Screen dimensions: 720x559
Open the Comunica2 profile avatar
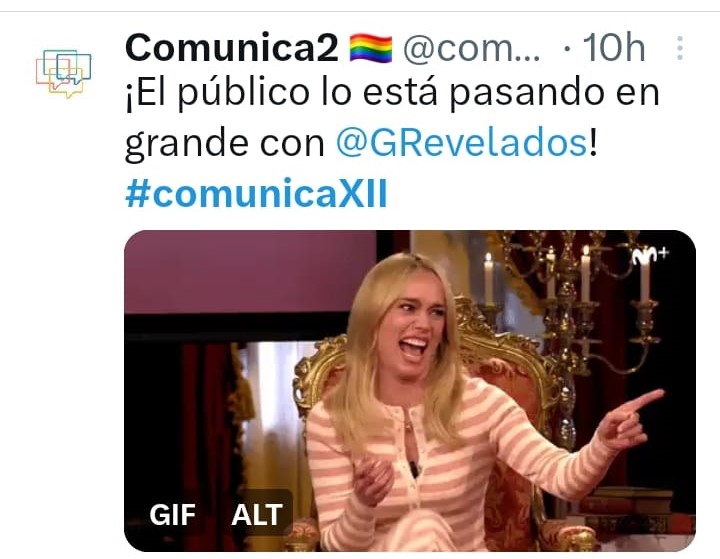coord(63,74)
